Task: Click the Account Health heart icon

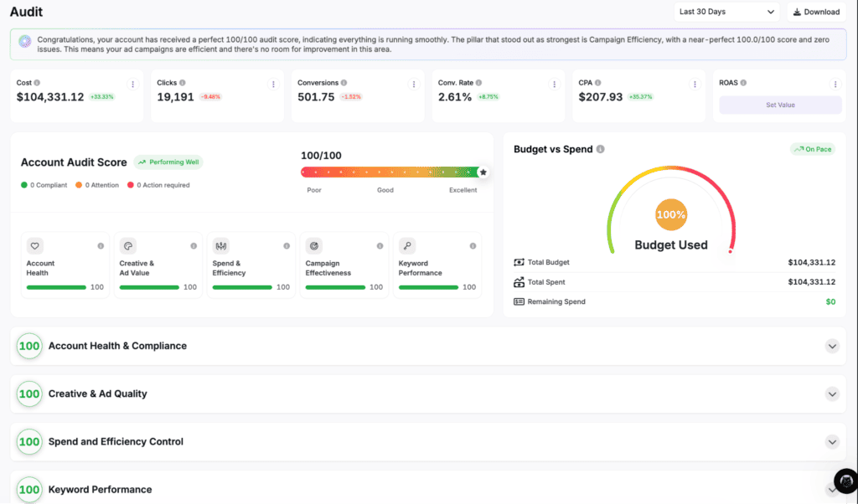Action: [x=35, y=246]
